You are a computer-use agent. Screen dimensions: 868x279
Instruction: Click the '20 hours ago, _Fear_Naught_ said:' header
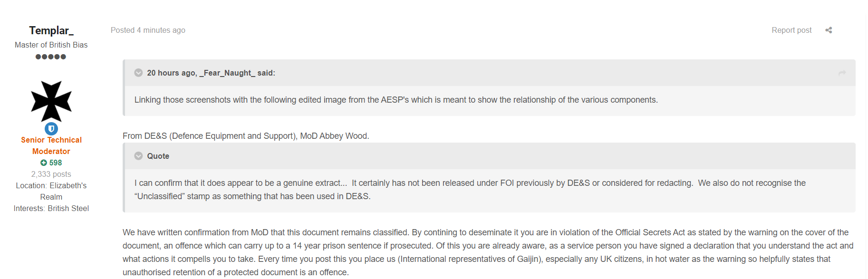tap(211, 73)
